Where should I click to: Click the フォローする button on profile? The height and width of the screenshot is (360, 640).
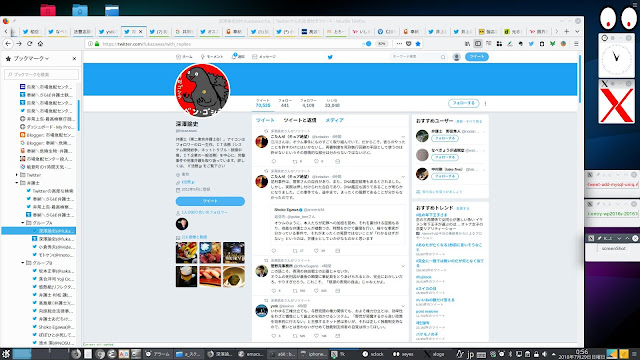pos(464,103)
